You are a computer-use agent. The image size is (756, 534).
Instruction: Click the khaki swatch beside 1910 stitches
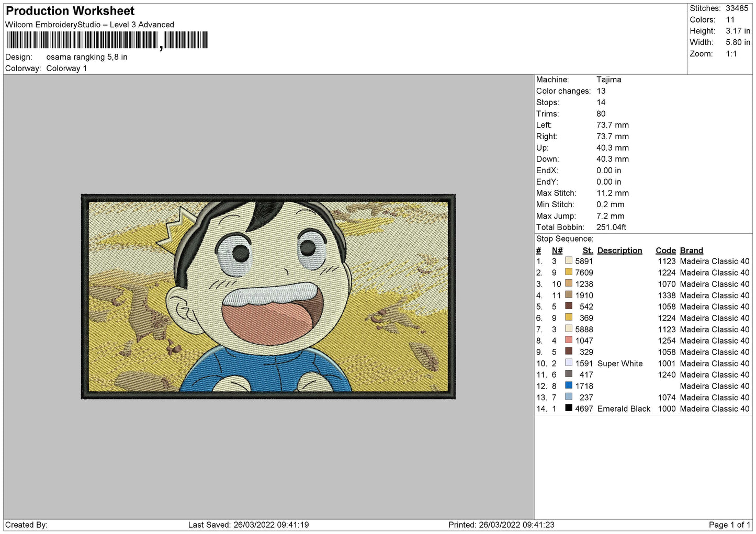pos(569,294)
